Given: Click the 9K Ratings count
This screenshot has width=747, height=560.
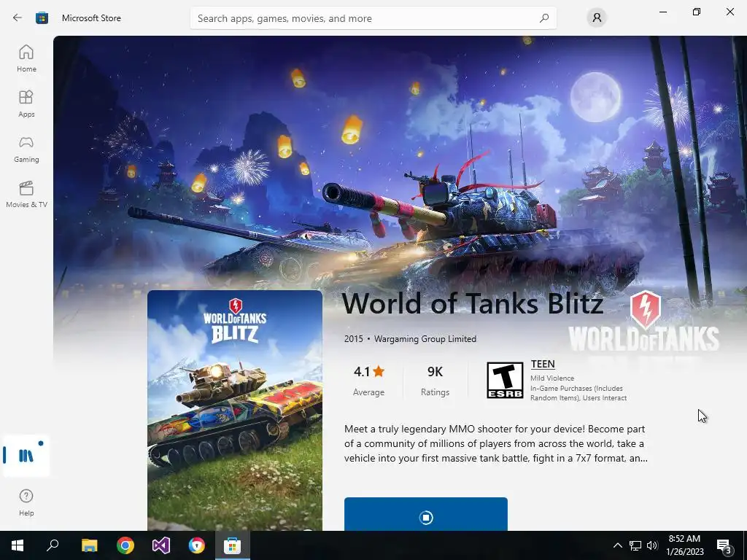Looking at the screenshot, I should click(x=435, y=381).
